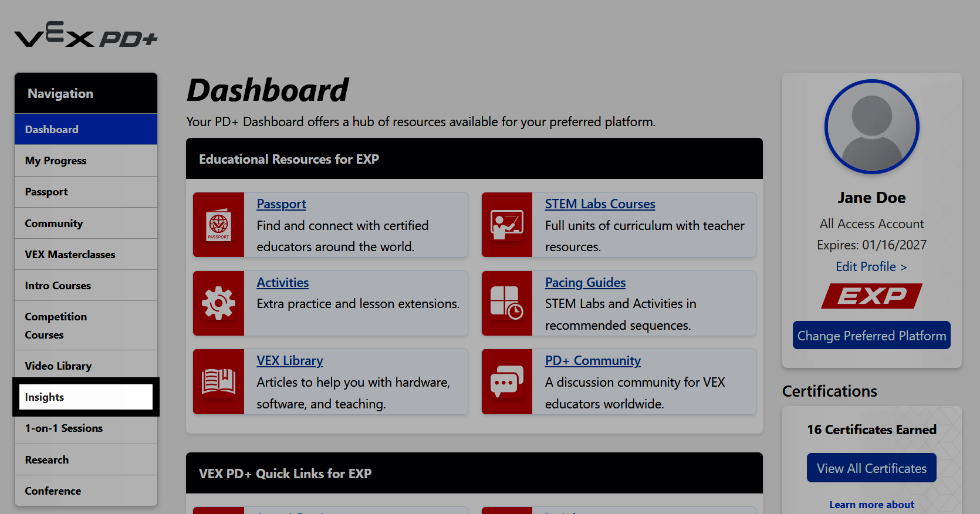Screen dimensions: 980x514
Task: Click the Dashboard page title
Action: pyautogui.click(x=268, y=90)
